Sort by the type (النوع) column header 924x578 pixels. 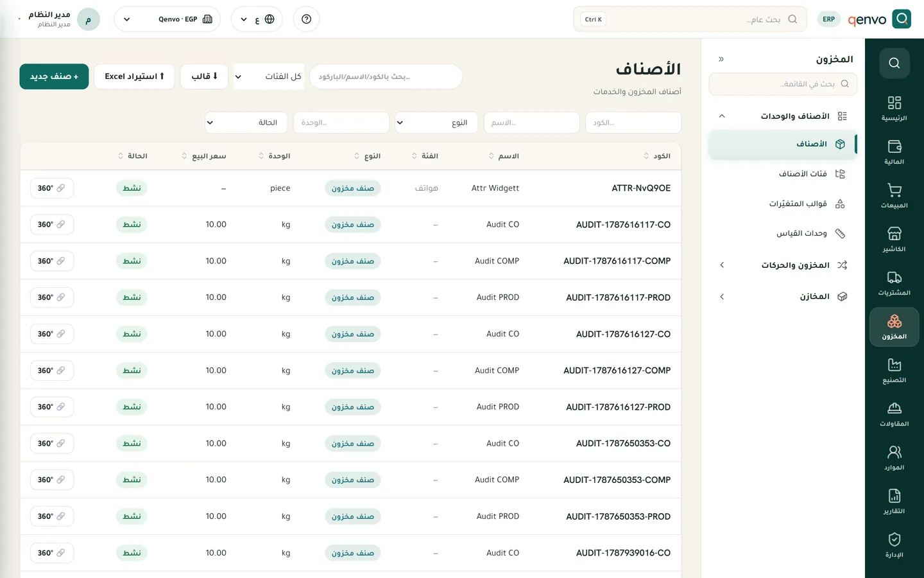click(x=368, y=156)
